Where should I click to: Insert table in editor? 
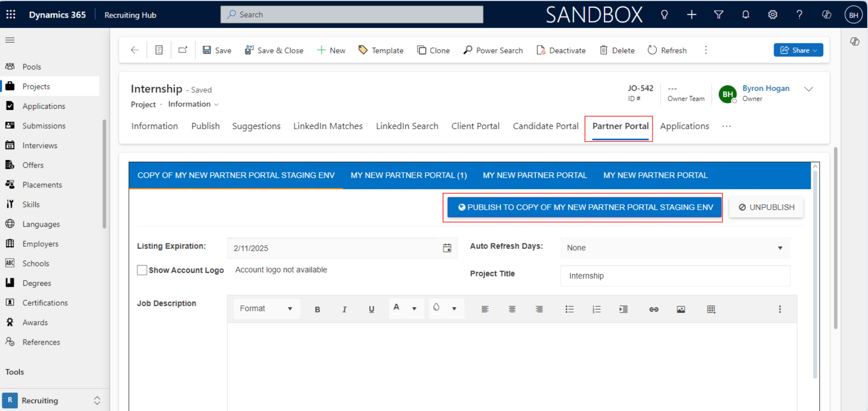tap(711, 309)
